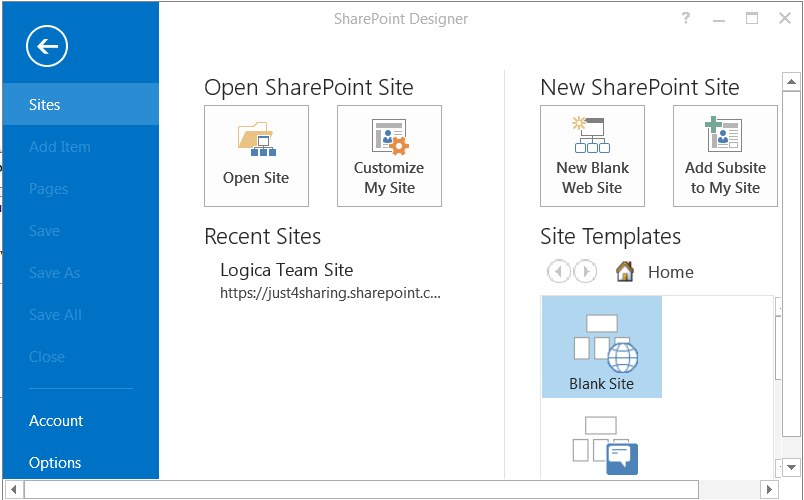804x500 pixels.
Task: Click the main vertical scrollbar up arrow
Action: (x=791, y=82)
